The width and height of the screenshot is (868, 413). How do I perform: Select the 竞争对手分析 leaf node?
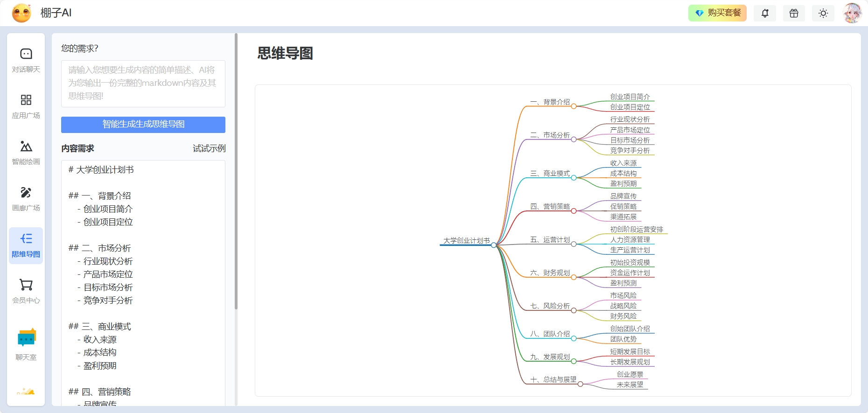(x=630, y=150)
